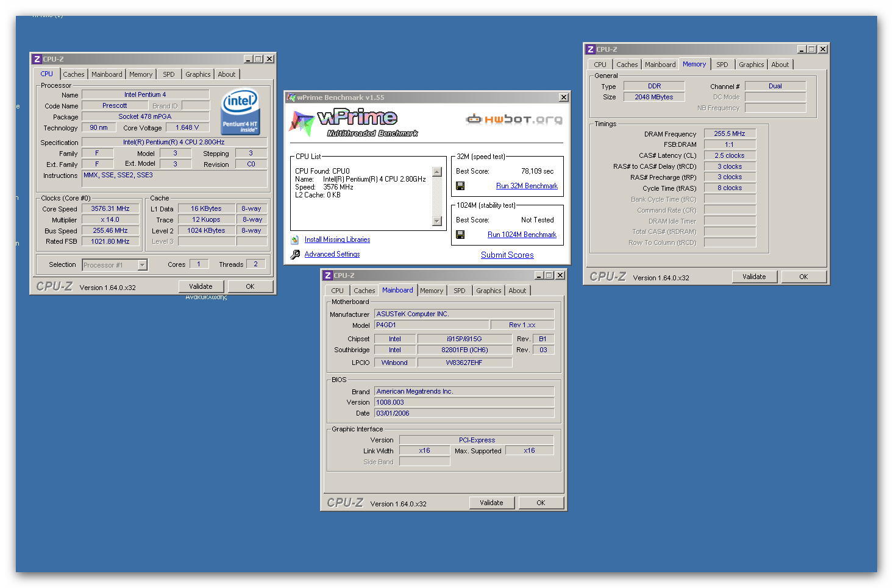Click the BIOS Date field 03/01/2006
The image size is (893, 588).
coord(464,413)
